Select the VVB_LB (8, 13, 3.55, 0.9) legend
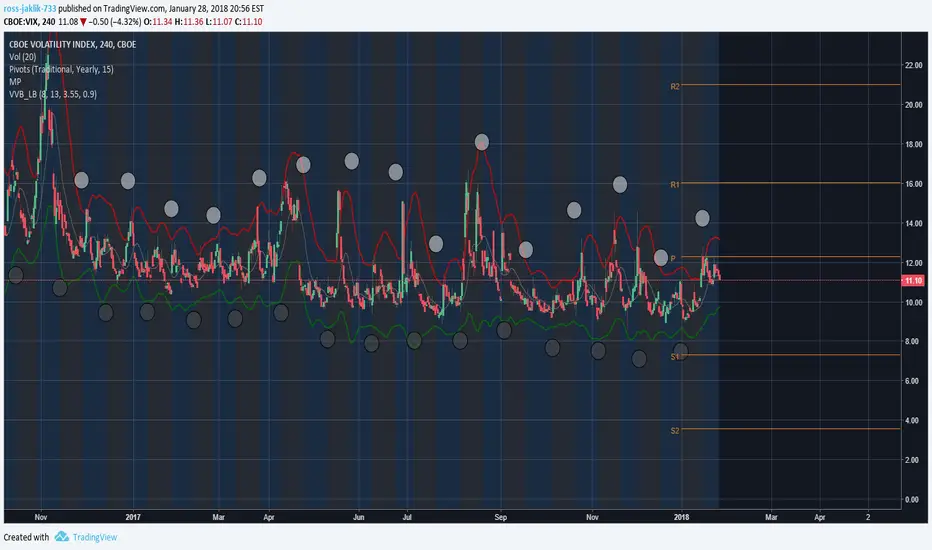Viewport: 932px width, 550px height. [53, 94]
